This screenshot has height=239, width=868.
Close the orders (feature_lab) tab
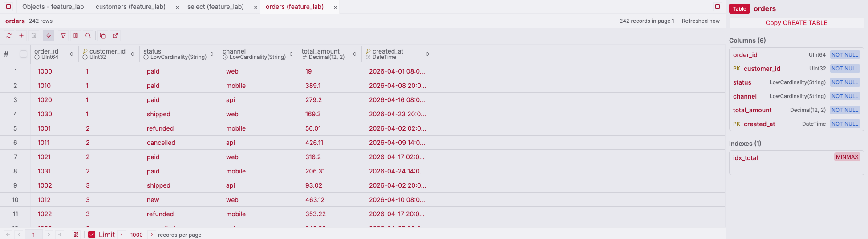335,7
